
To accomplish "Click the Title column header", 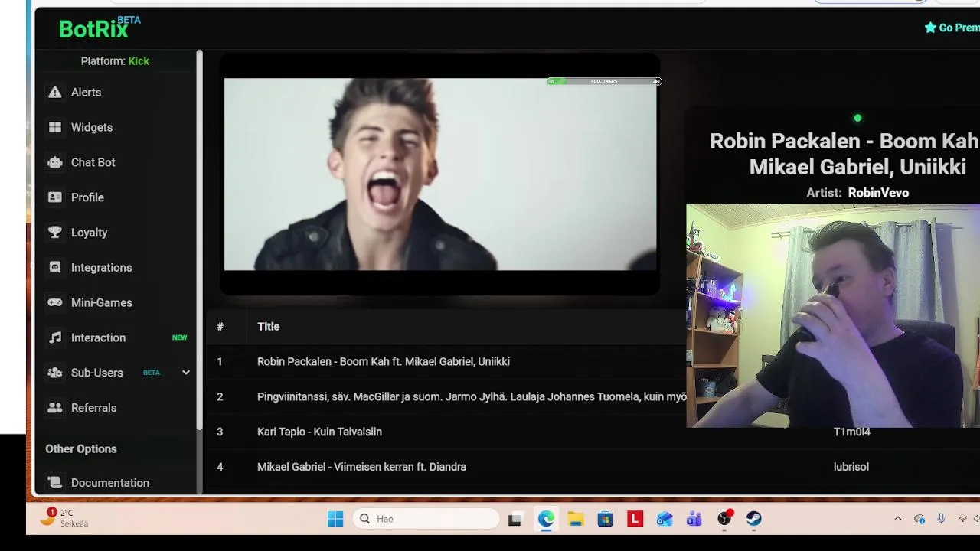I will point(269,327).
